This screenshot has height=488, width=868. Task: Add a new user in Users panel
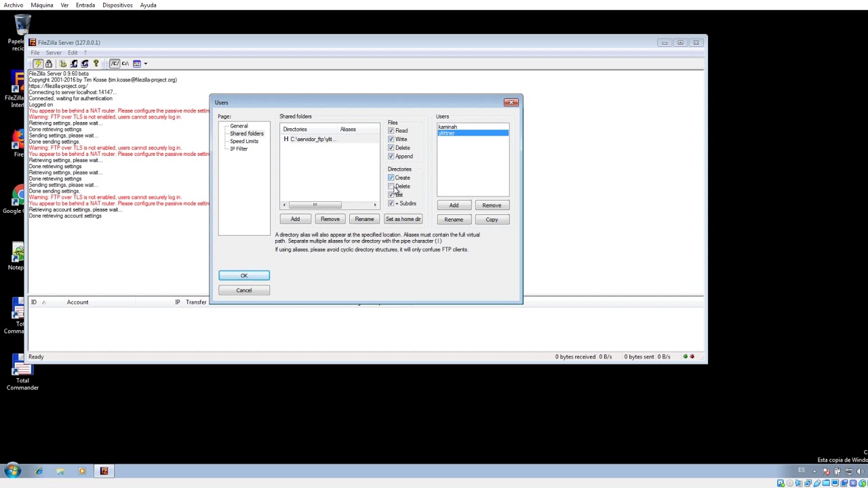click(x=454, y=205)
